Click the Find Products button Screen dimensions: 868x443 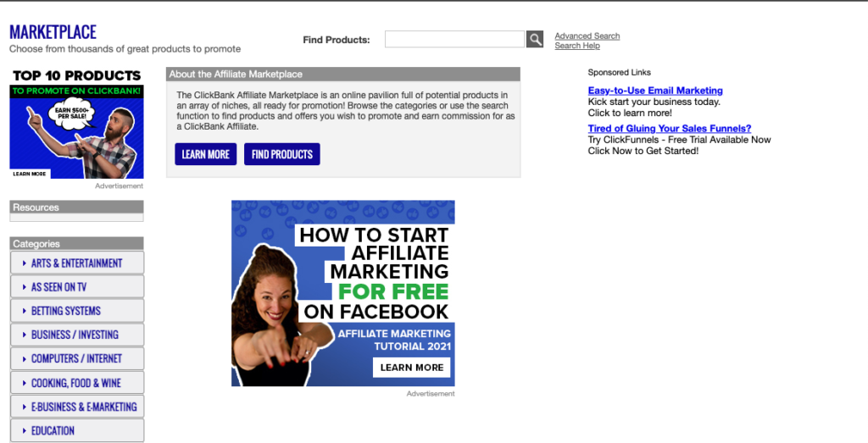(x=281, y=154)
